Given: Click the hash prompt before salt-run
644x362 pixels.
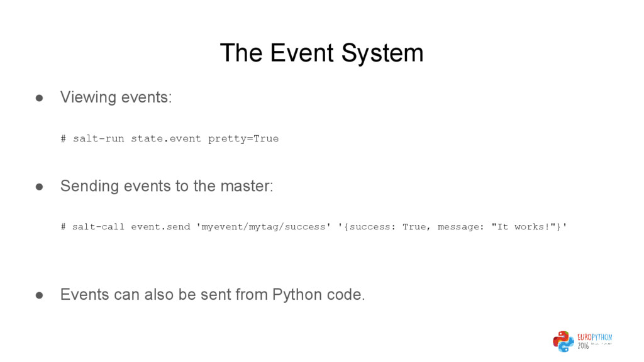Looking at the screenshot, I should pyautogui.click(x=64, y=139).
